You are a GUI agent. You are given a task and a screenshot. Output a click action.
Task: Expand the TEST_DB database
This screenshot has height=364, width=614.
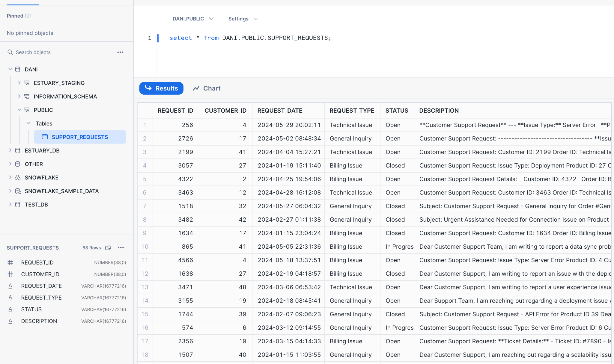[x=10, y=204]
